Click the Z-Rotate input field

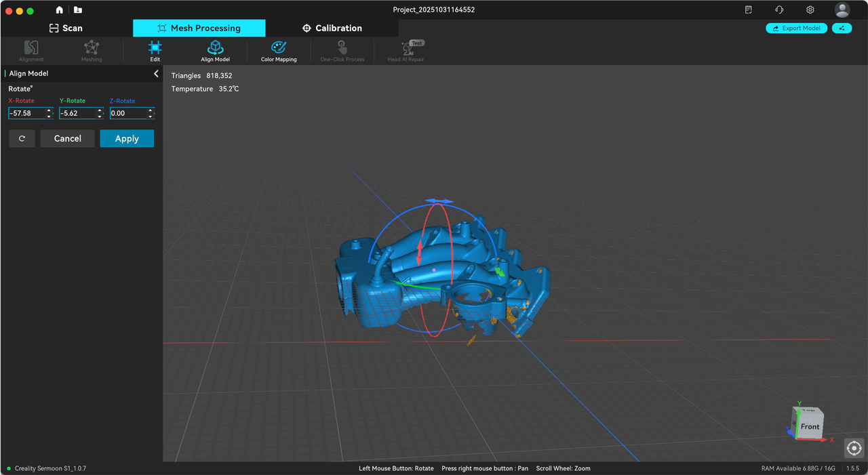tap(129, 113)
